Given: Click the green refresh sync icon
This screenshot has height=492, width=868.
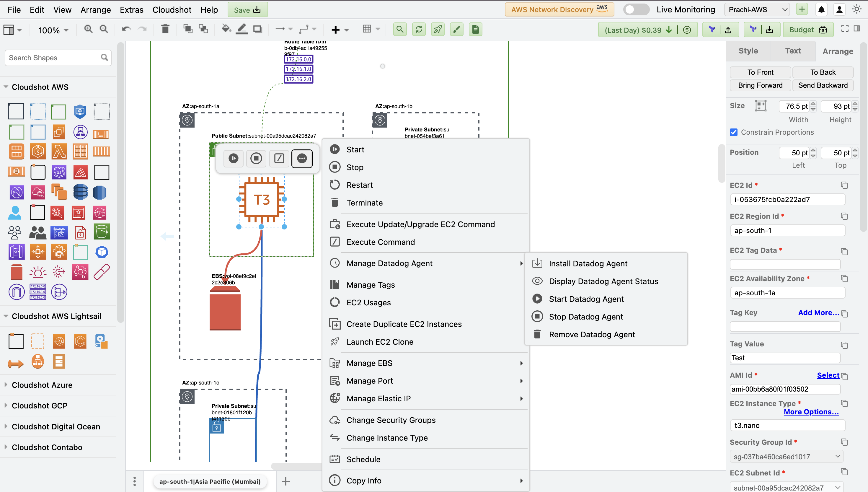Looking at the screenshot, I should click(x=419, y=30).
